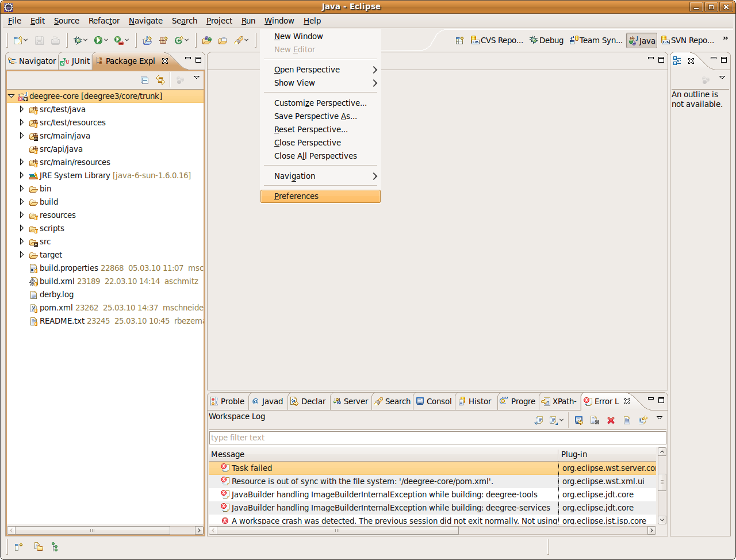This screenshot has height=560, width=736.
Task: Click the External Tools run icon
Action: pos(118,40)
